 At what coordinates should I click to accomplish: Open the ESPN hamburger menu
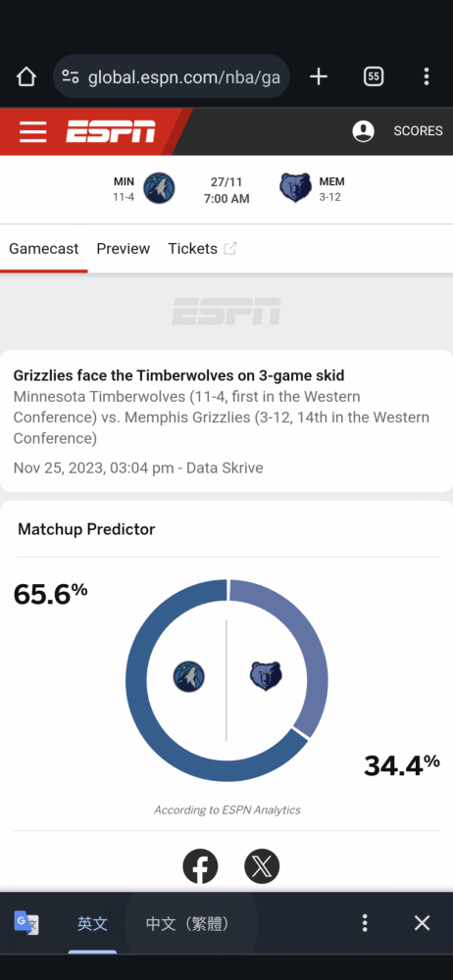pos(32,131)
